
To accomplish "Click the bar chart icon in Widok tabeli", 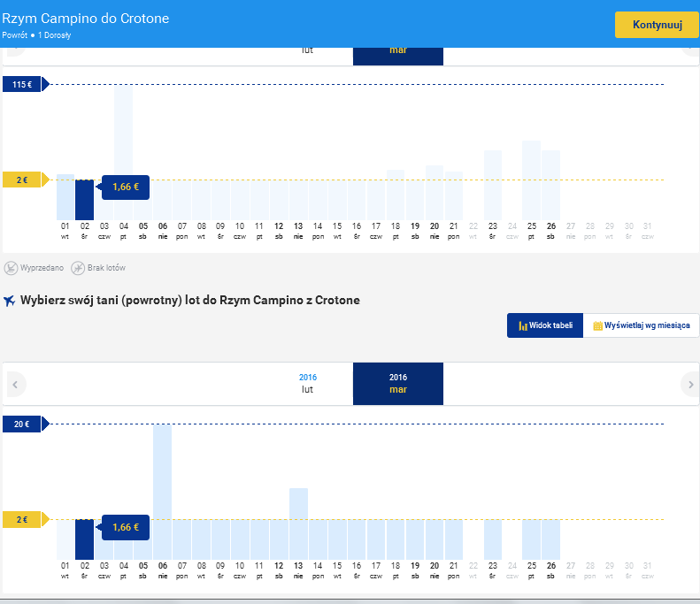I will [x=523, y=325].
